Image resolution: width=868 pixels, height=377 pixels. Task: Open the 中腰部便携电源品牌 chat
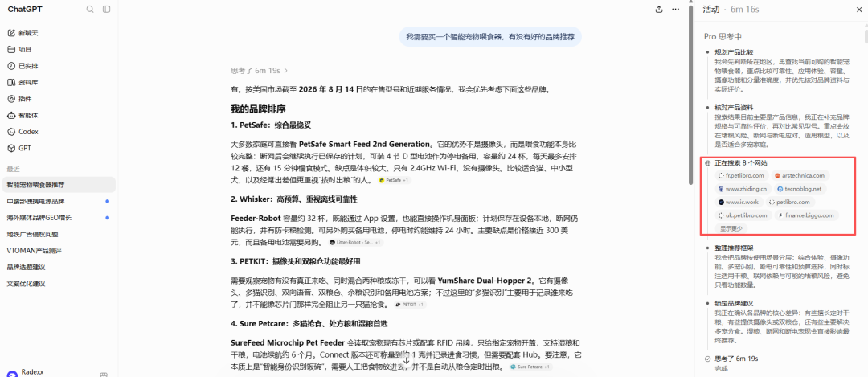(x=58, y=201)
